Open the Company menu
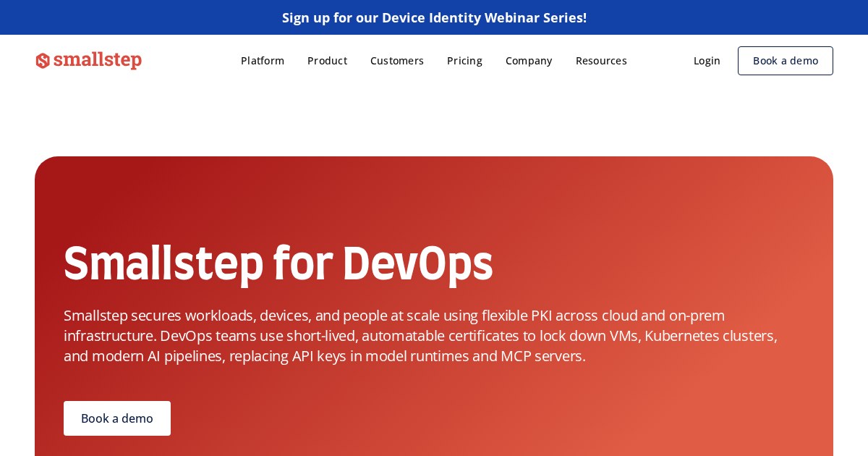 pos(529,61)
